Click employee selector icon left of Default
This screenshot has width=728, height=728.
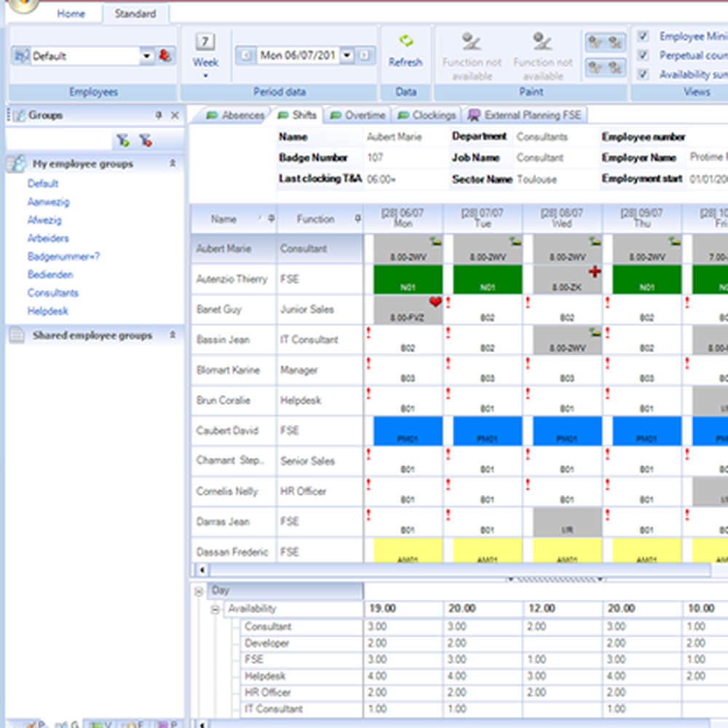click(x=21, y=56)
